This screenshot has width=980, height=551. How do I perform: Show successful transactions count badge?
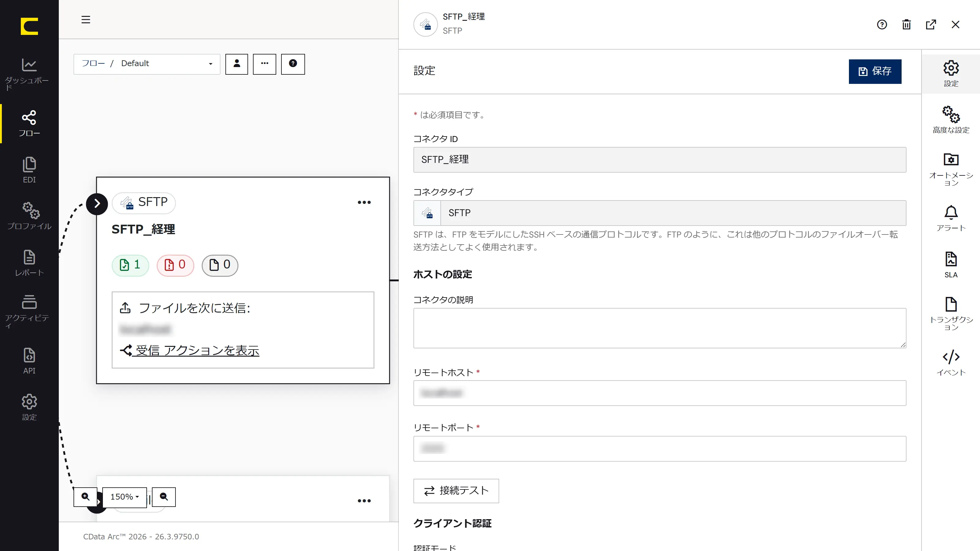130,265
